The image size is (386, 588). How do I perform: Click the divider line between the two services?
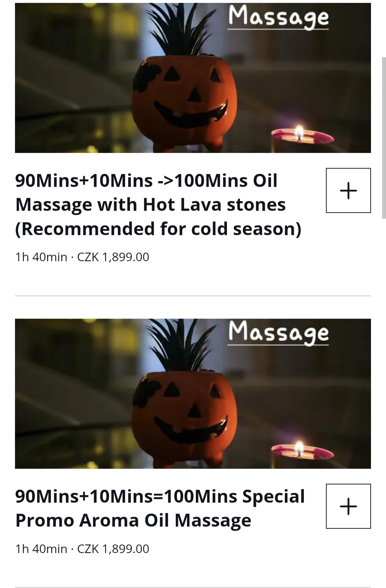point(193,296)
